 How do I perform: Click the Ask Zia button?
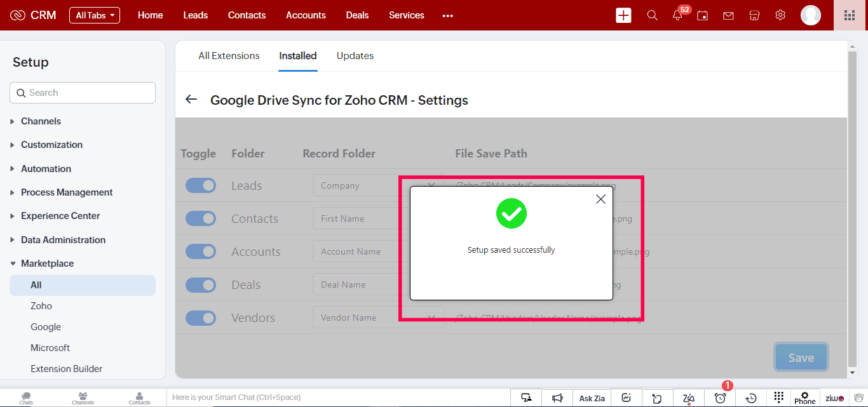pyautogui.click(x=592, y=398)
